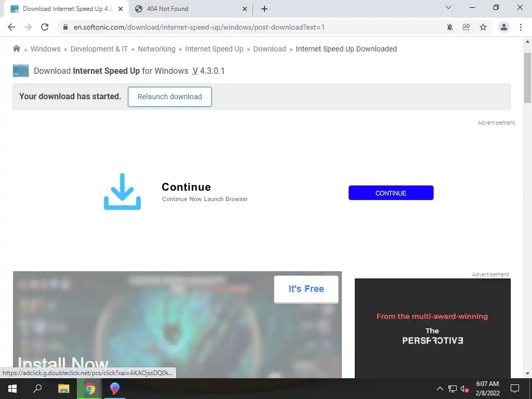Open the Chrome profile avatar
The height and width of the screenshot is (399, 532).
click(x=504, y=27)
